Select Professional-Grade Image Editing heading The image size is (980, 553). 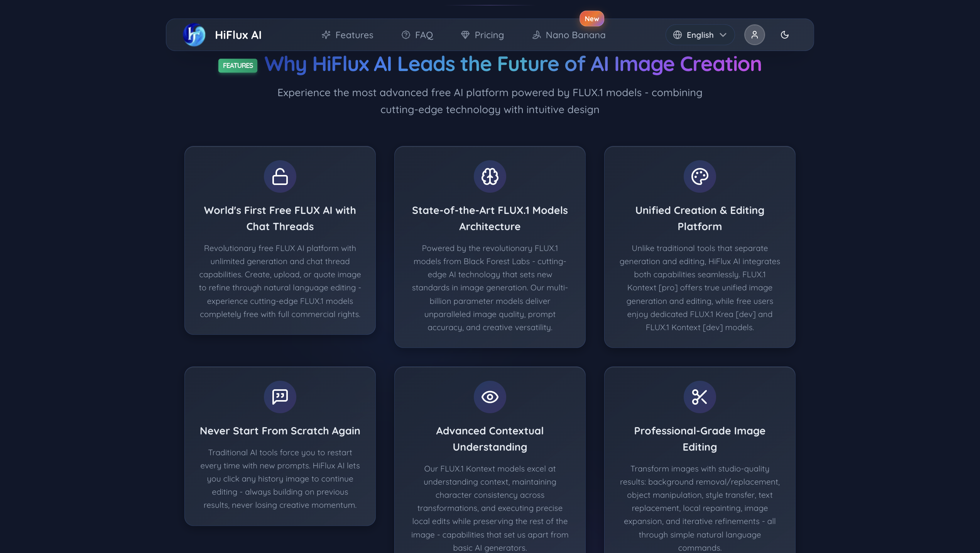(x=700, y=439)
